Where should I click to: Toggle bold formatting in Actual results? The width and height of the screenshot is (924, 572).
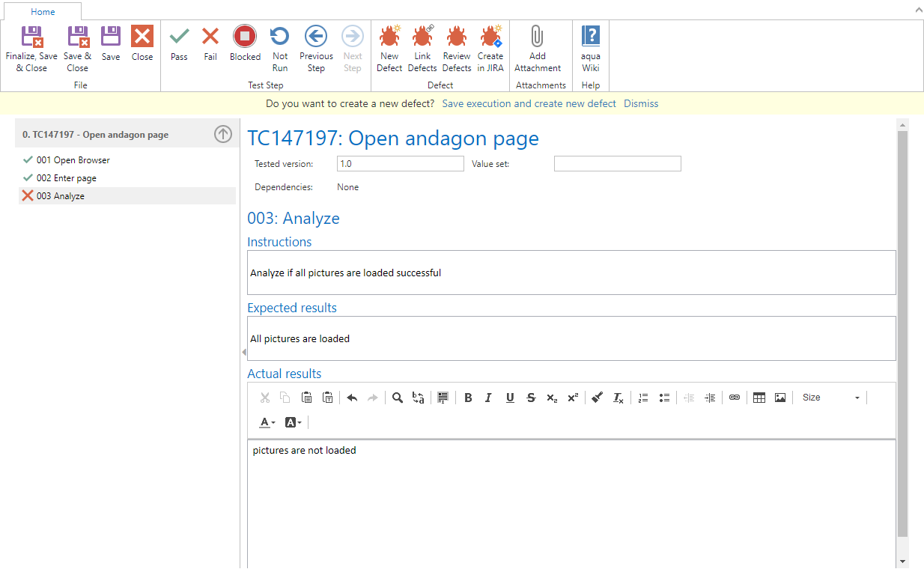click(x=468, y=398)
